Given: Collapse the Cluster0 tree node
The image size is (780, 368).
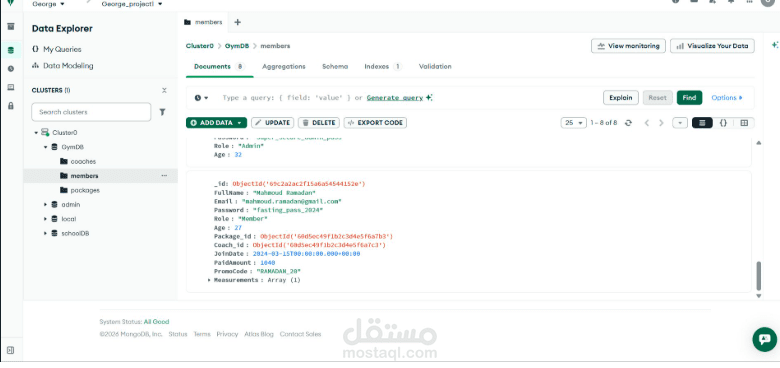Looking at the screenshot, I should pos(36,133).
